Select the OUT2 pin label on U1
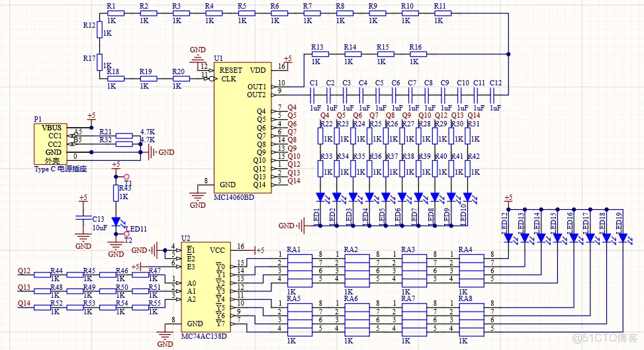Viewport: 644px width, 350px height. tap(257, 95)
